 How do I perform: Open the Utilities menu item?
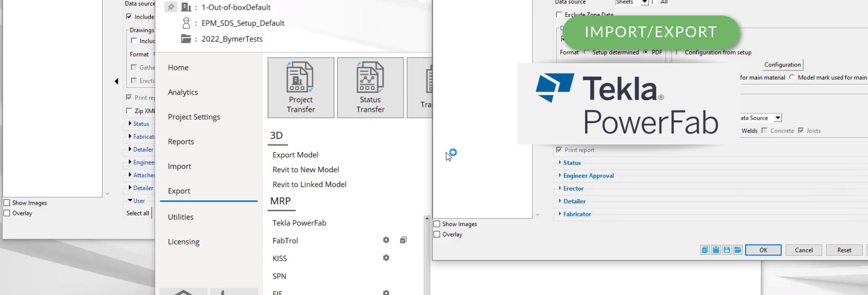(x=180, y=217)
